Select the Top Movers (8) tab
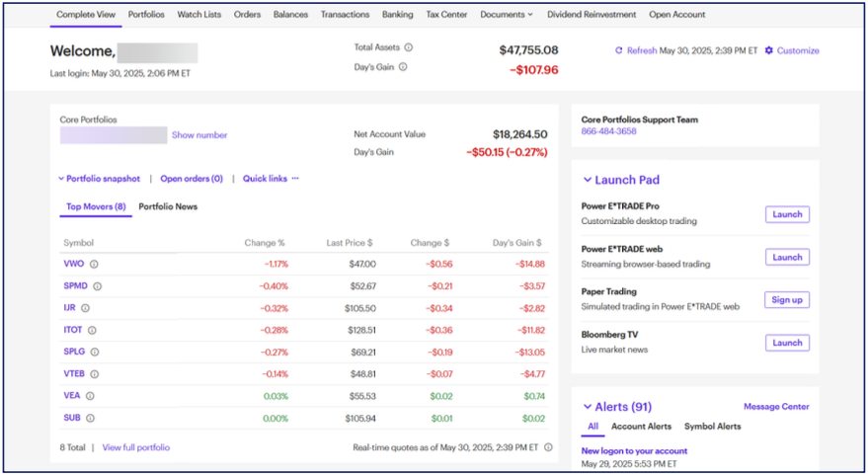Viewport: 868px width, 476px height. 96,206
